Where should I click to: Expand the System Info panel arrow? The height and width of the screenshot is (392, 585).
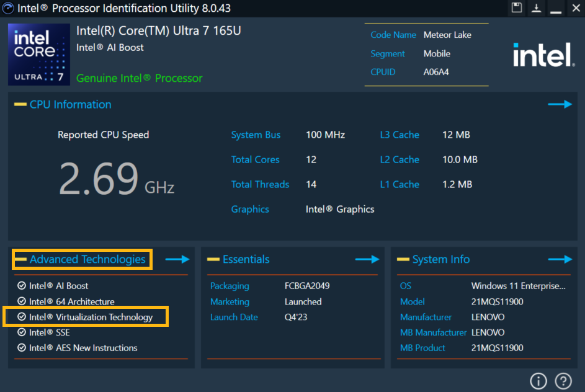[560, 259]
